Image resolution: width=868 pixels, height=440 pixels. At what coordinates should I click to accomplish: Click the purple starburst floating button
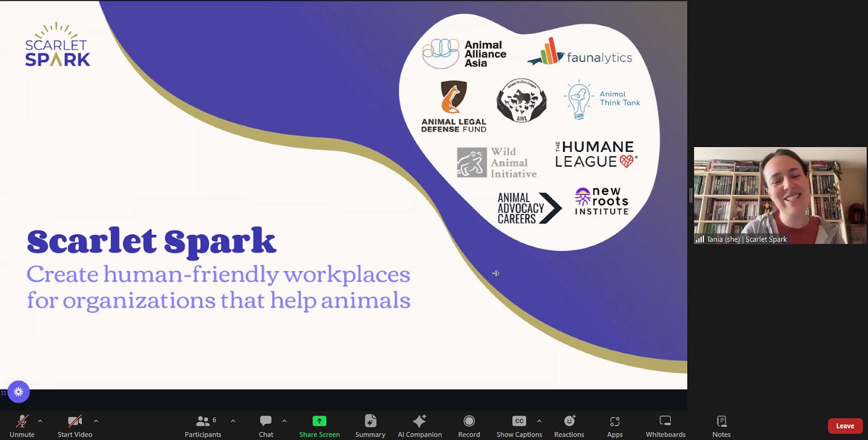click(x=18, y=392)
